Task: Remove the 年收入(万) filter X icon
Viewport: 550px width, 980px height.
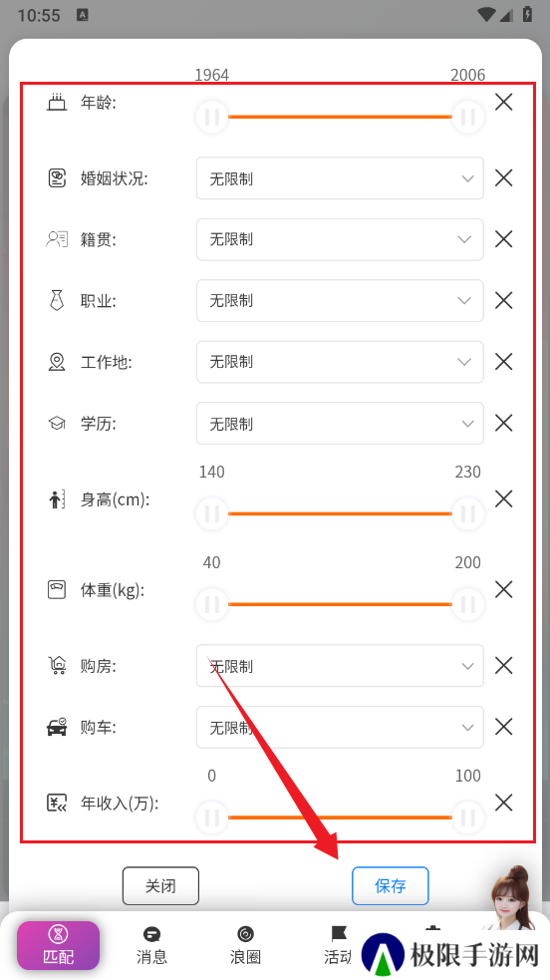Action: pos(503,803)
